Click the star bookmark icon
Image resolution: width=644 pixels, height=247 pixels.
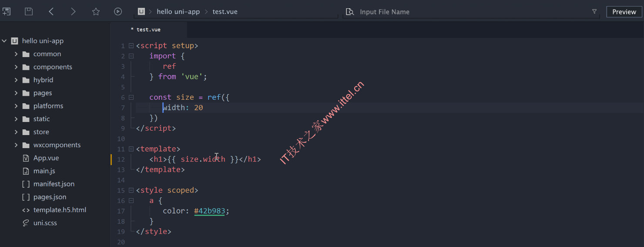pos(96,12)
